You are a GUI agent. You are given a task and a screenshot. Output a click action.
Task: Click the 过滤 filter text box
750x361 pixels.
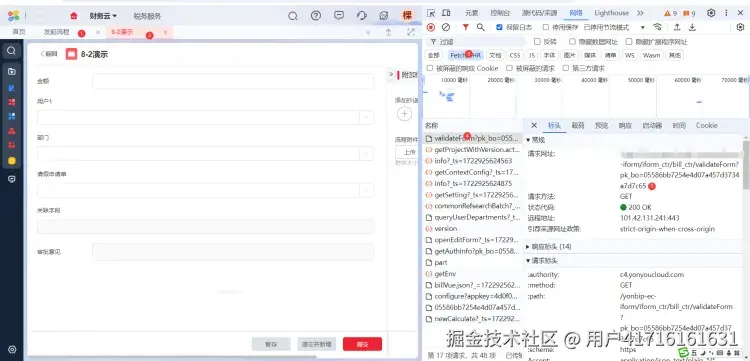point(478,42)
